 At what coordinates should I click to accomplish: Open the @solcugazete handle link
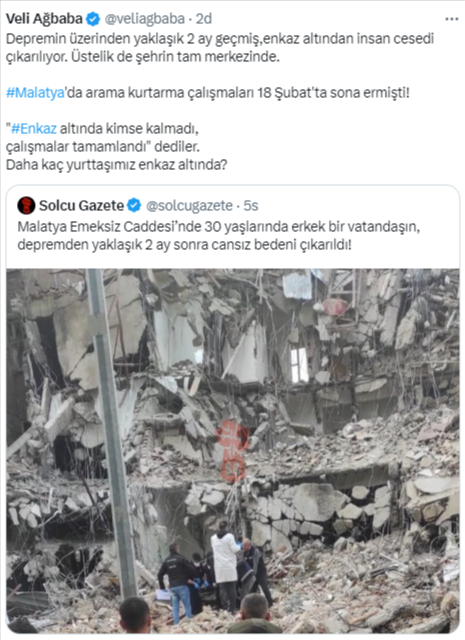pyautogui.click(x=189, y=205)
